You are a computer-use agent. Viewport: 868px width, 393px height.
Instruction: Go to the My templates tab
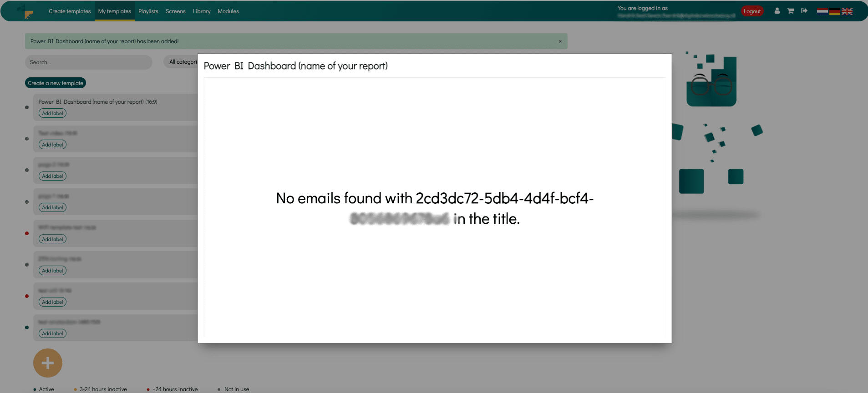pos(115,11)
